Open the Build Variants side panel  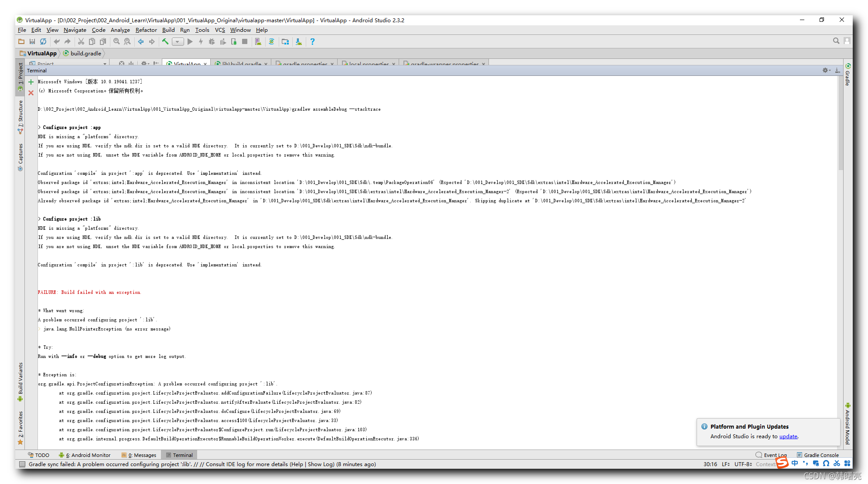tap(20, 382)
